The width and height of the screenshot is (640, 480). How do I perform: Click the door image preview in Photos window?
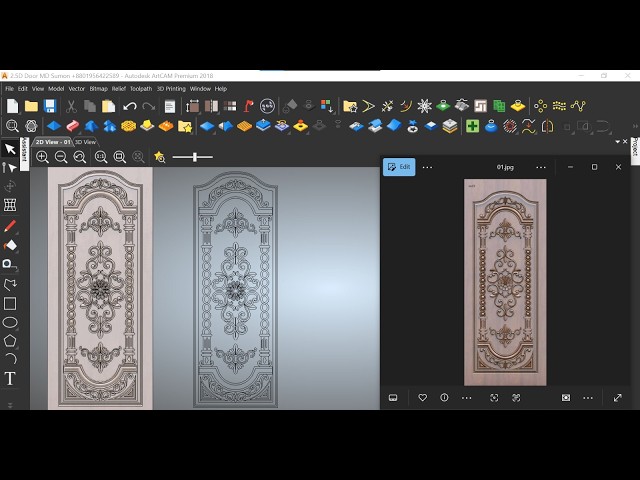coord(505,282)
